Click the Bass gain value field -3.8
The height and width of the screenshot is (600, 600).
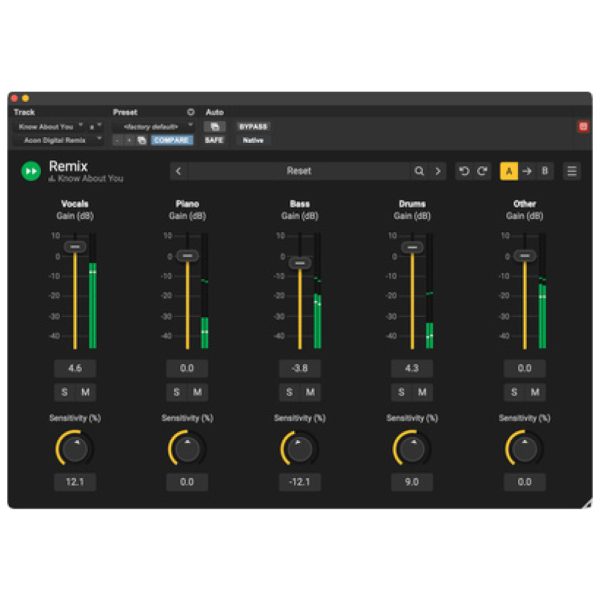coord(300,368)
